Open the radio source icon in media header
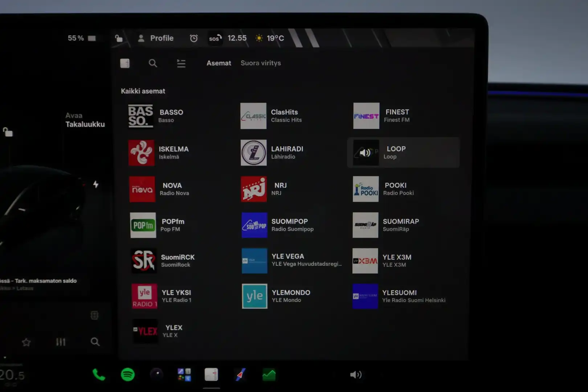 tap(125, 63)
